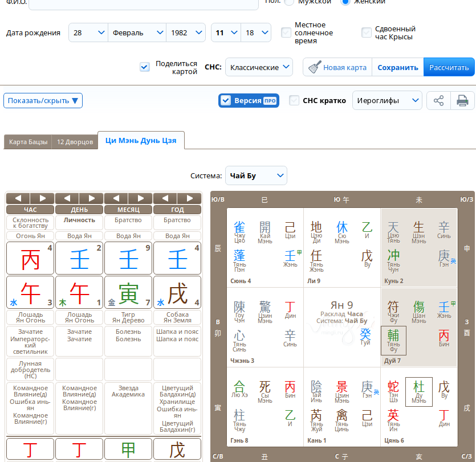
Task: Click the Новая карта button
Action: (x=337, y=67)
